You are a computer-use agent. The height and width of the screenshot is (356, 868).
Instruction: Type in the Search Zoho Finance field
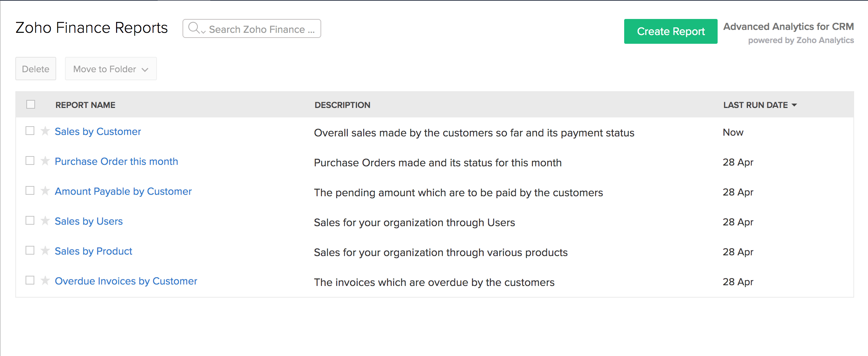point(261,29)
